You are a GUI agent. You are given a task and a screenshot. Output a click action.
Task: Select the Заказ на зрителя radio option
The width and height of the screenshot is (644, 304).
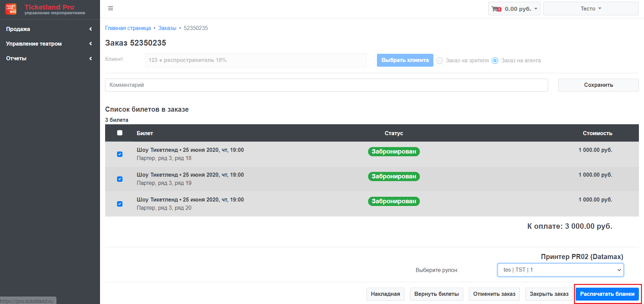click(x=440, y=61)
